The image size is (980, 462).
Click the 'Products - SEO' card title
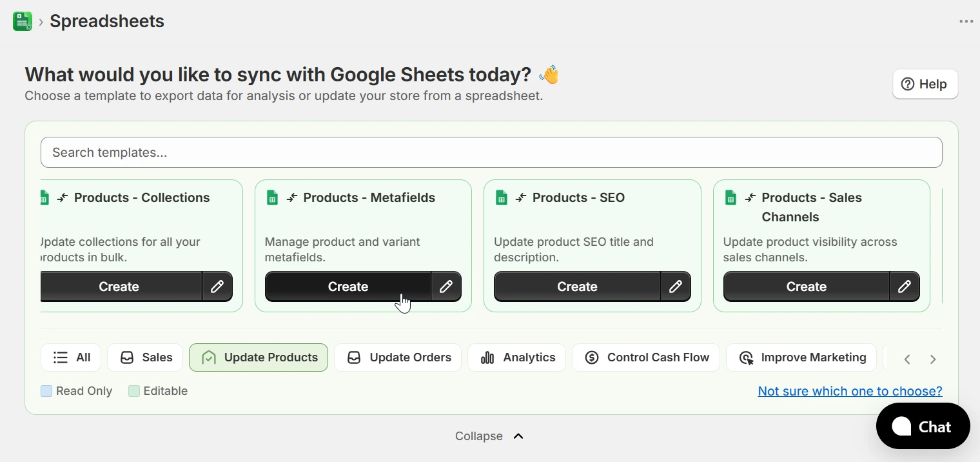[579, 197]
